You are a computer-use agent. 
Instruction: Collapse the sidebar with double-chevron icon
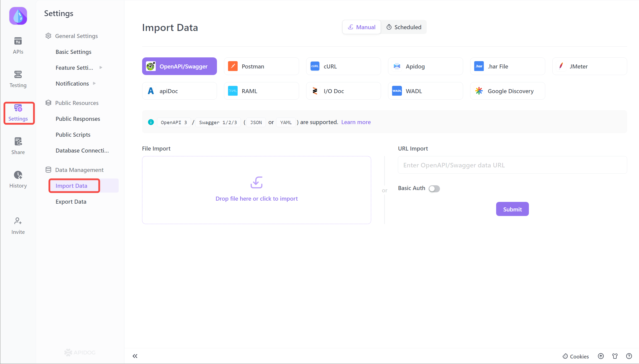coord(135,356)
